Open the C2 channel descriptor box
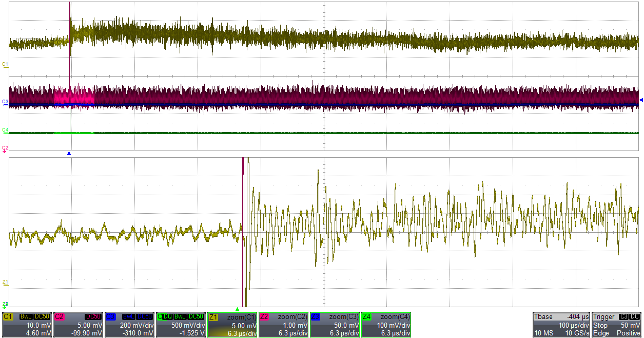 pyautogui.click(x=79, y=325)
